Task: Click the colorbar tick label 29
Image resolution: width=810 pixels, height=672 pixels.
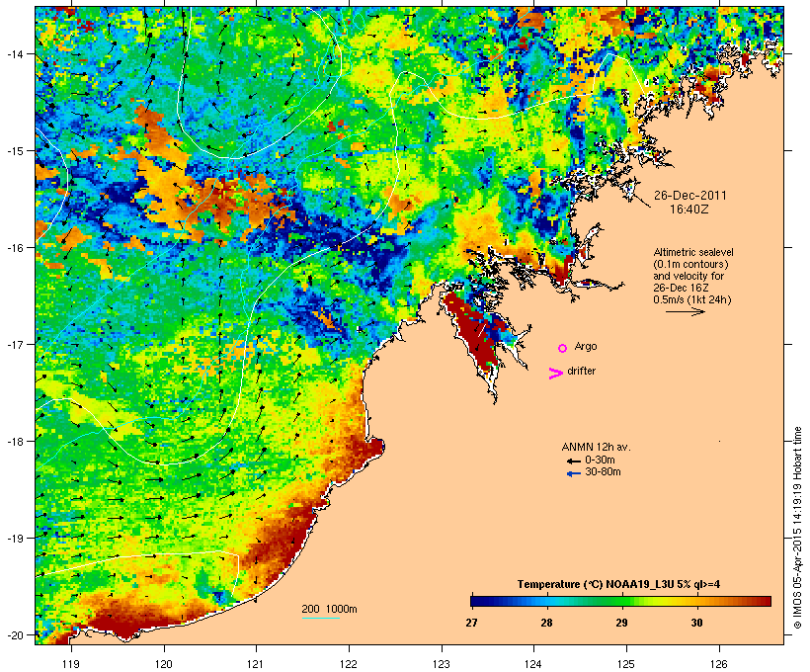Action: [x=621, y=623]
